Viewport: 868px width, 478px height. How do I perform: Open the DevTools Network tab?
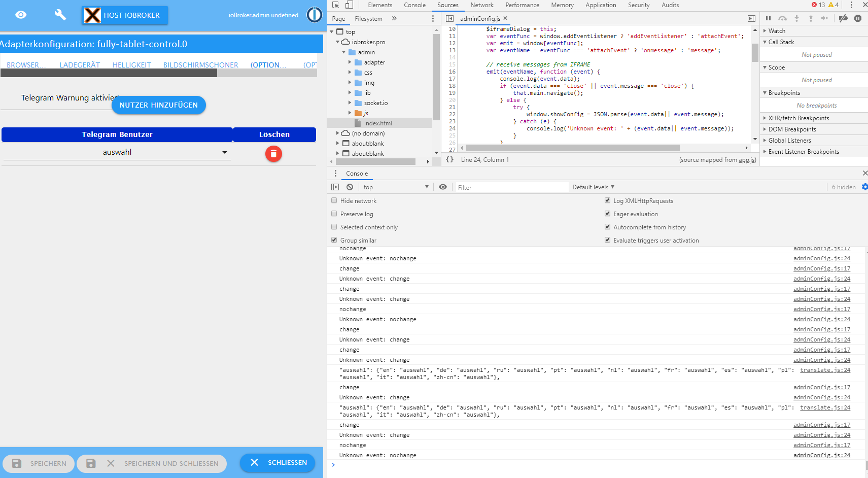click(482, 5)
